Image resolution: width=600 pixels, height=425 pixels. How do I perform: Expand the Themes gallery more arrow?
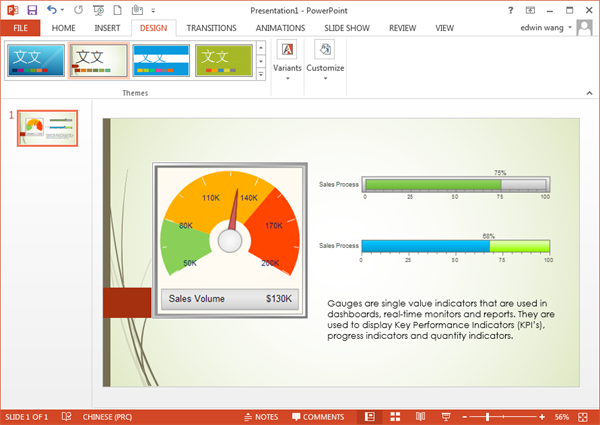tap(261, 75)
